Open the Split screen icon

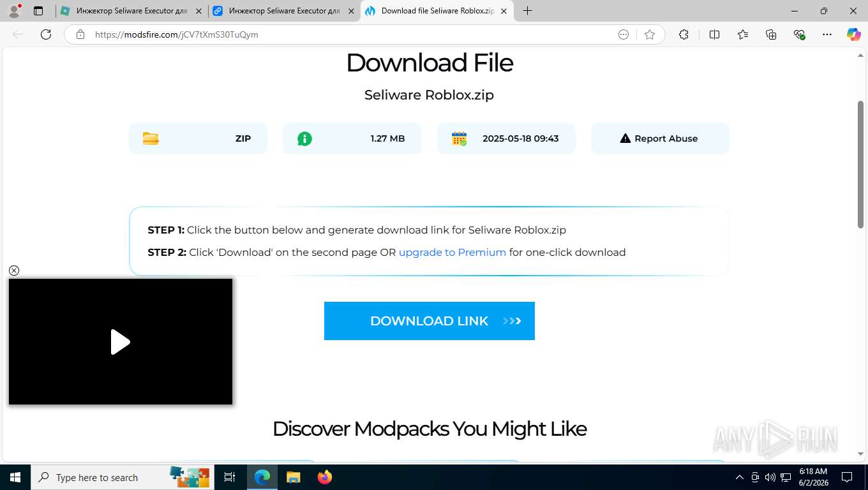(x=715, y=34)
